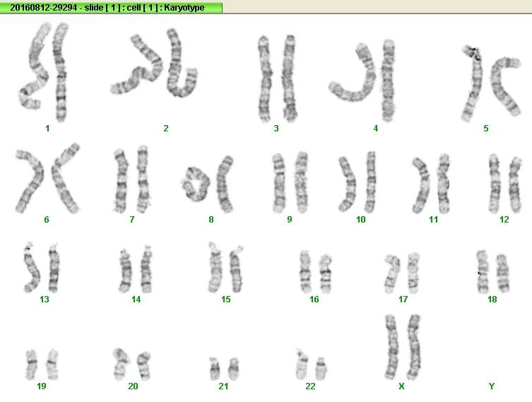
Task: Click the chromosome 13 pair image
Action: pos(42,267)
